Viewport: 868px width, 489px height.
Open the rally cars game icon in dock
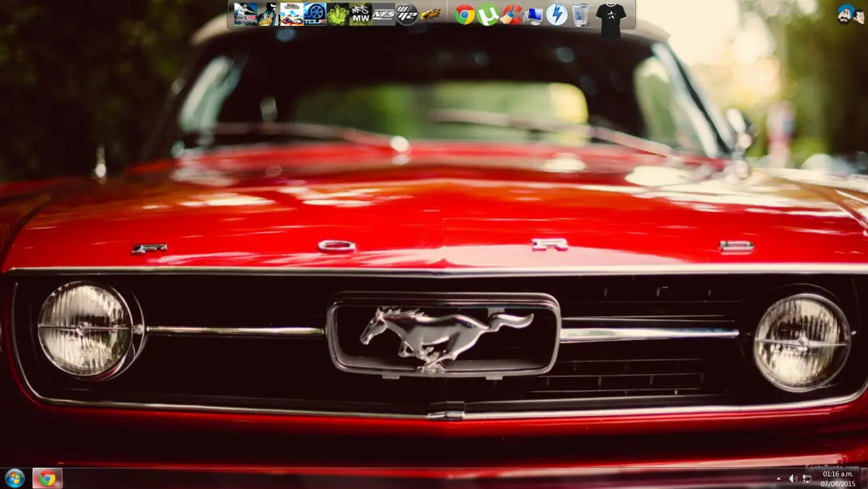tap(292, 14)
